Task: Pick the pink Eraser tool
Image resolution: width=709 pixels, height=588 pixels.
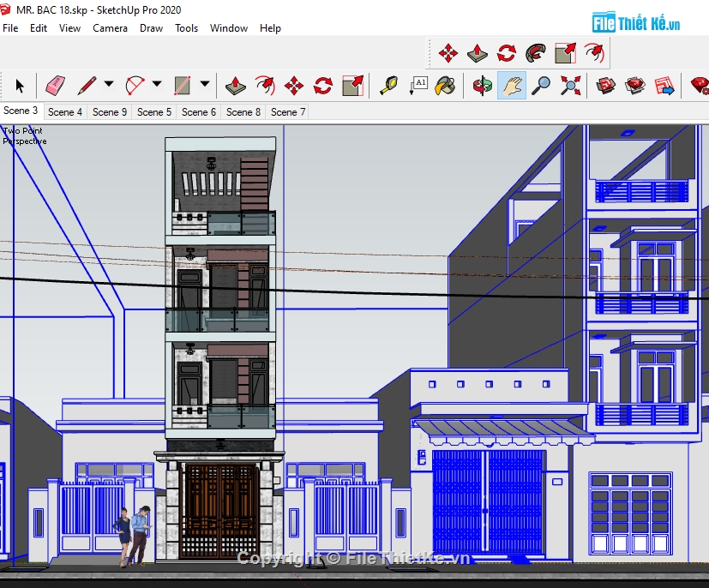Action: [x=55, y=86]
